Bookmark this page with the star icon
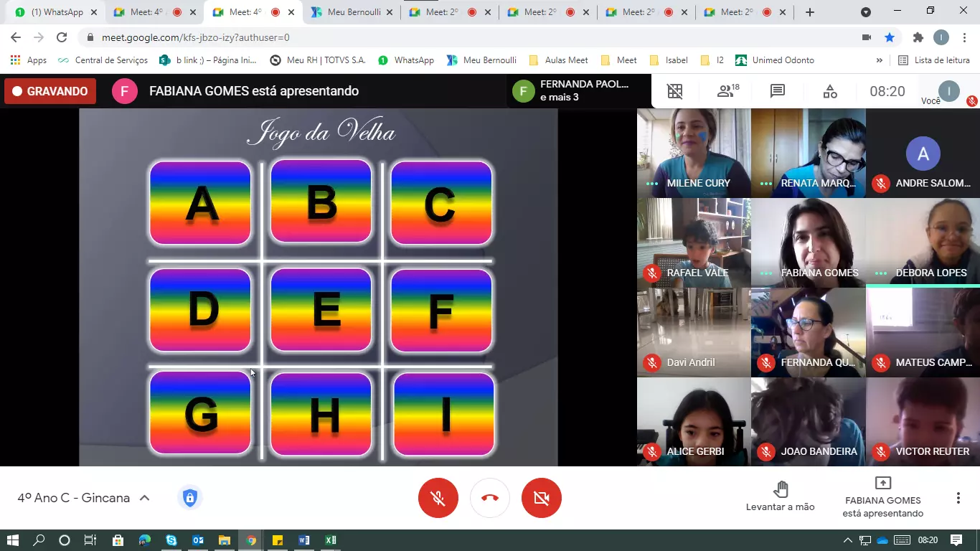Image resolution: width=980 pixels, height=551 pixels. point(890,37)
